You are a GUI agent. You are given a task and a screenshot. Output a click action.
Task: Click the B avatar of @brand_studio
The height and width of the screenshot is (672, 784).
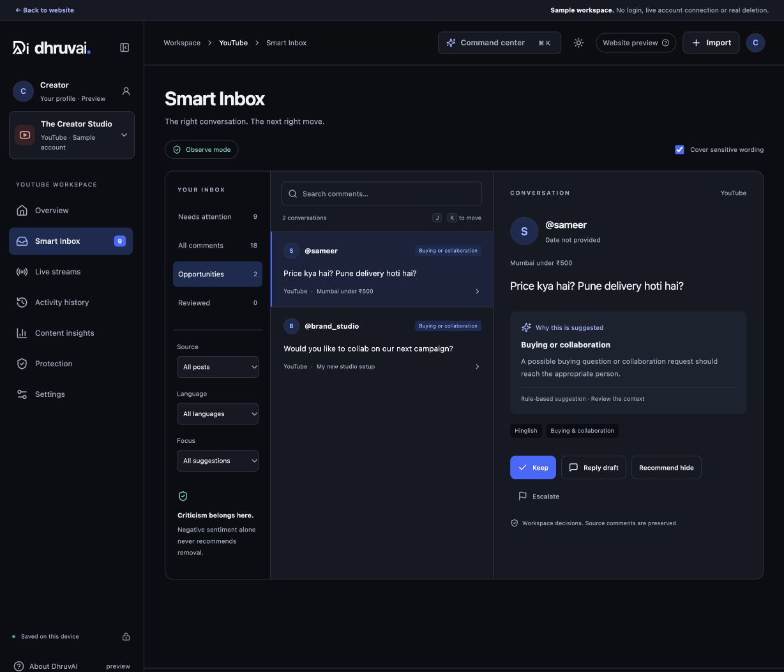(291, 326)
